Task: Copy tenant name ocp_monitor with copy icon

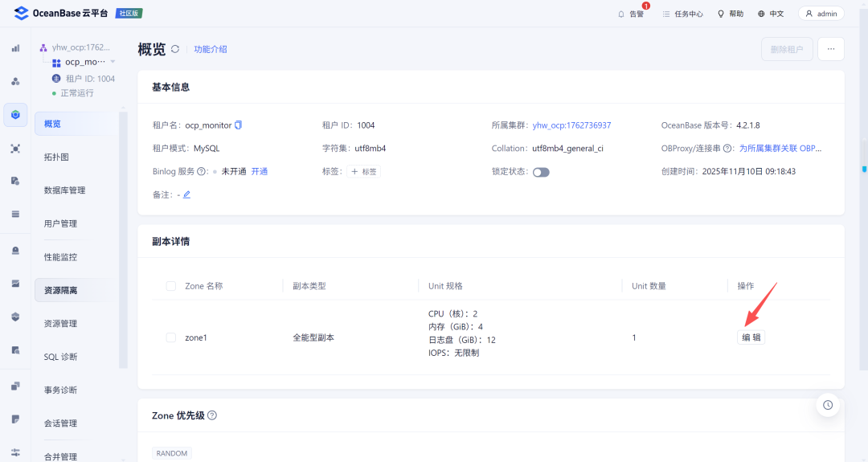Action: coord(238,125)
